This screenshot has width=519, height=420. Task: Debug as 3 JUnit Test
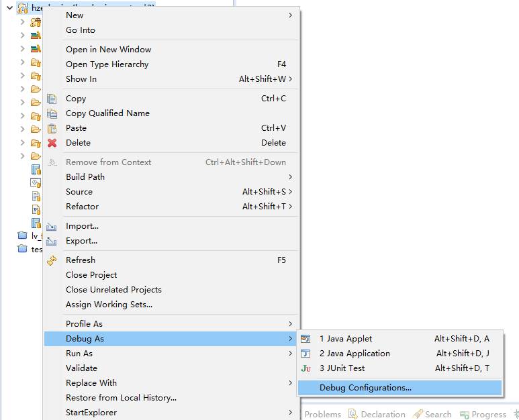400,368
